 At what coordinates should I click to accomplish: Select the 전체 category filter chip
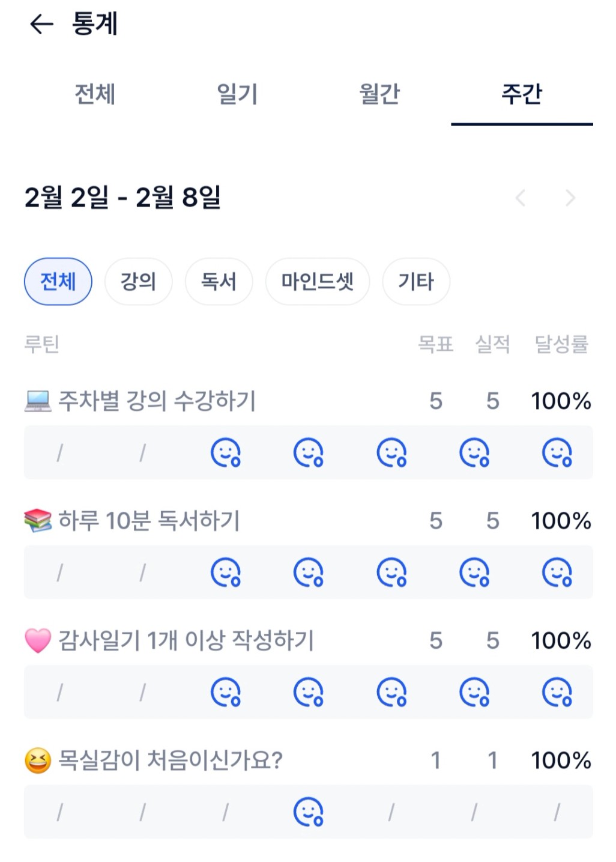point(58,281)
